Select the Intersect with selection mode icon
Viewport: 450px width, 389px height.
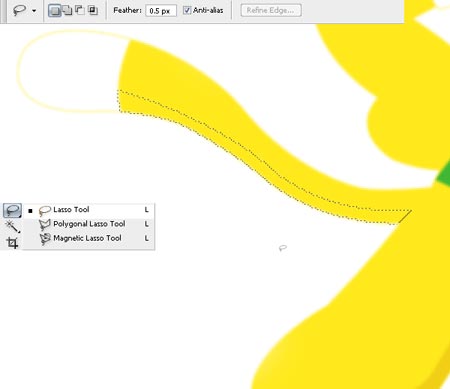click(93, 10)
